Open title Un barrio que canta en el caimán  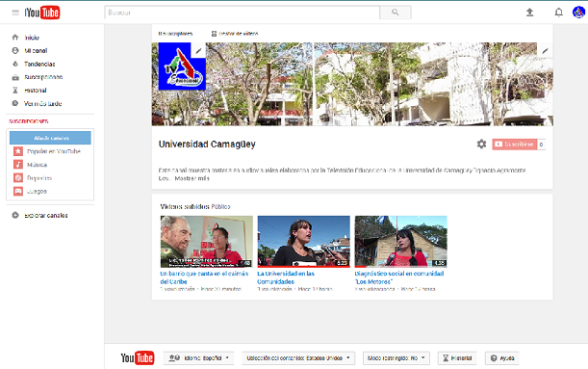point(204,277)
